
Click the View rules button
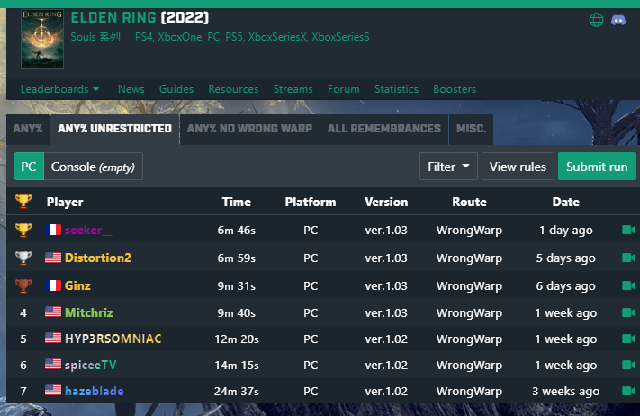pyautogui.click(x=518, y=166)
